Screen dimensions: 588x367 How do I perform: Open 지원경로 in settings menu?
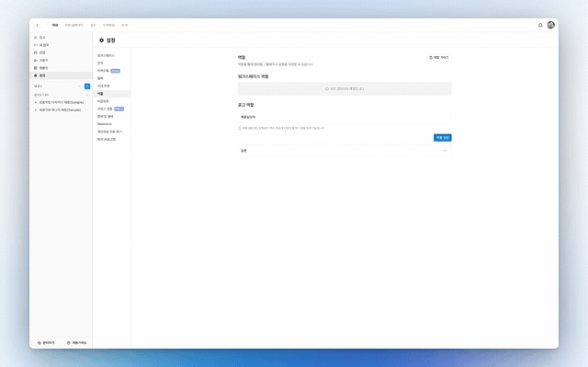pyautogui.click(x=103, y=101)
